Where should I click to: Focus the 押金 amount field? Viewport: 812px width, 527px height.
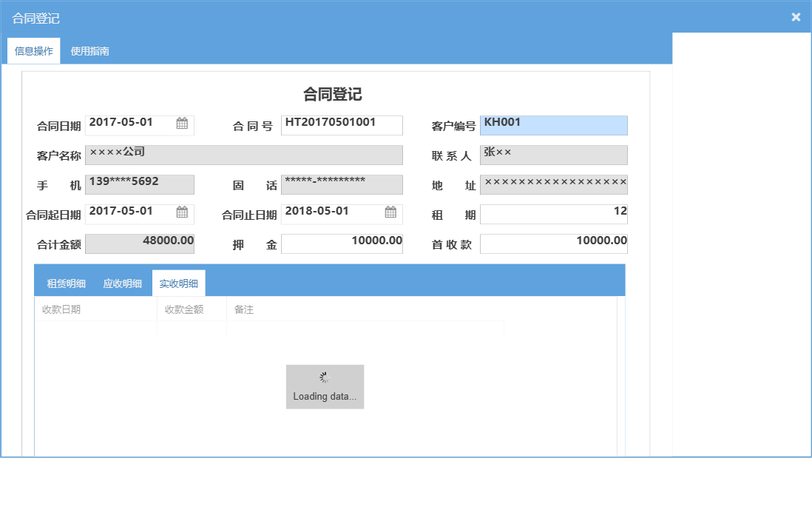(x=342, y=244)
